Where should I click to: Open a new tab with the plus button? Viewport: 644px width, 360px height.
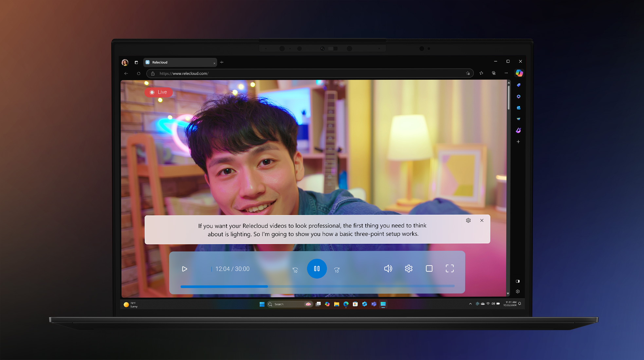[x=222, y=62]
